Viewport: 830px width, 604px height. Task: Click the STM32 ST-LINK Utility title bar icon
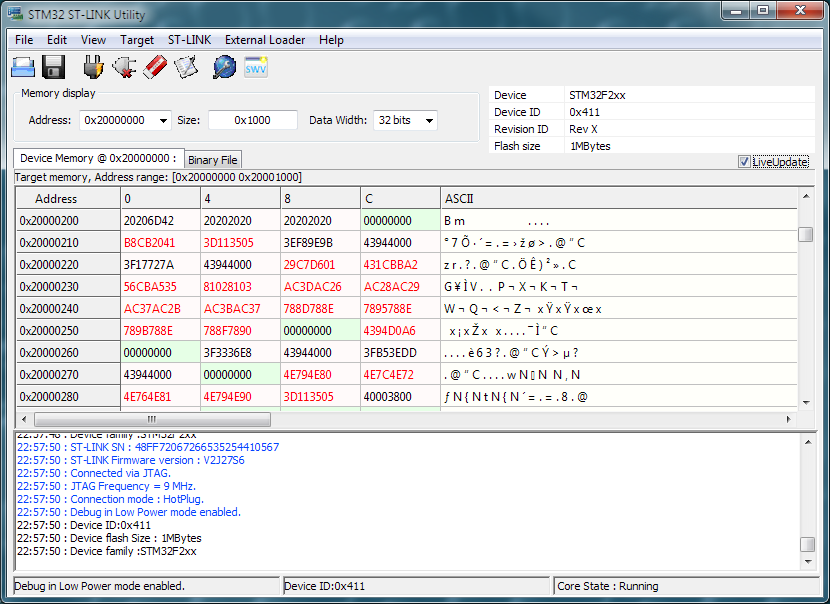coord(15,13)
